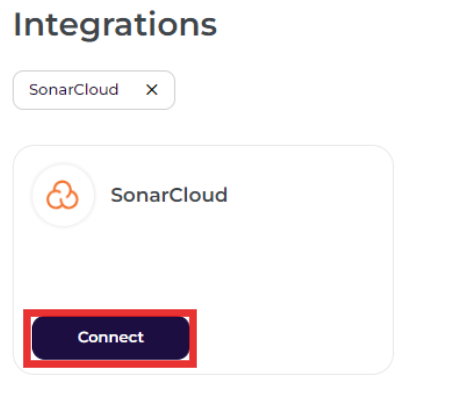The width and height of the screenshot is (455, 406).
Task: Click inside the SonarCloud search field
Action: (x=94, y=90)
